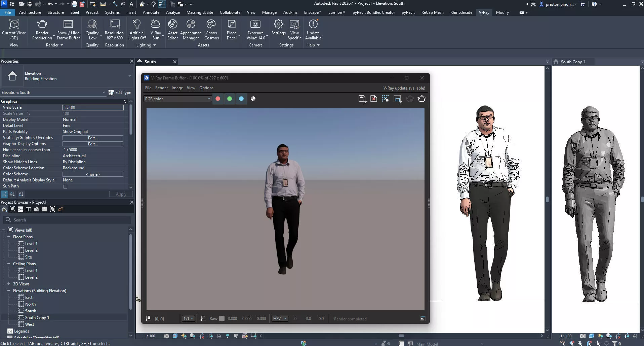644x346 pixels.
Task: Toggle the alpha channel button in Frame Buffer
Action: (x=253, y=99)
